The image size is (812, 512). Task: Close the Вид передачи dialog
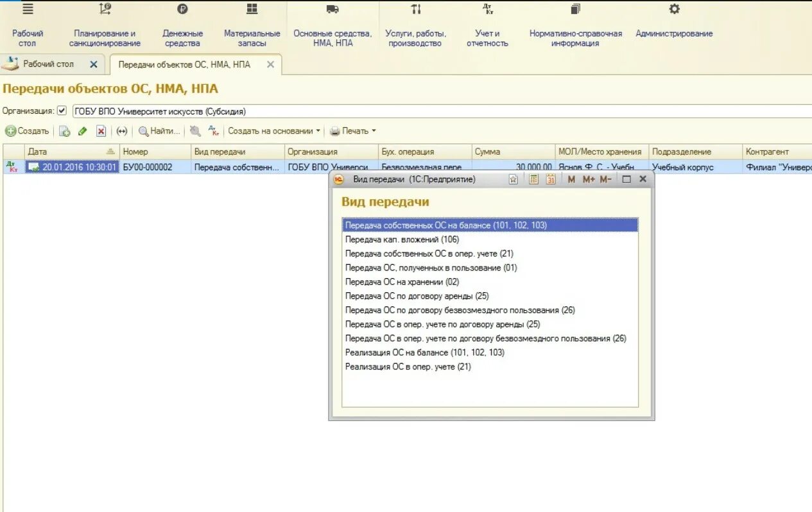click(x=643, y=180)
